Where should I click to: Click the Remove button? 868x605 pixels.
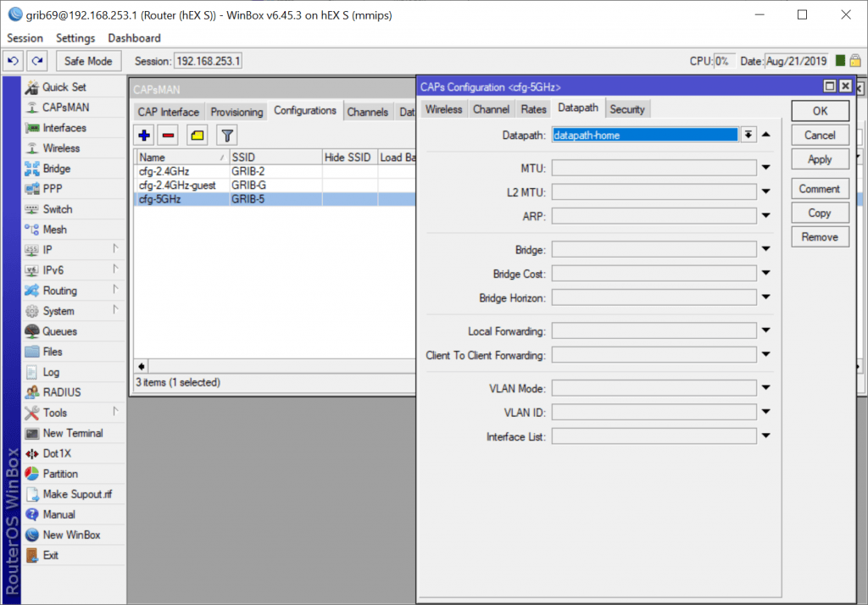(x=820, y=237)
